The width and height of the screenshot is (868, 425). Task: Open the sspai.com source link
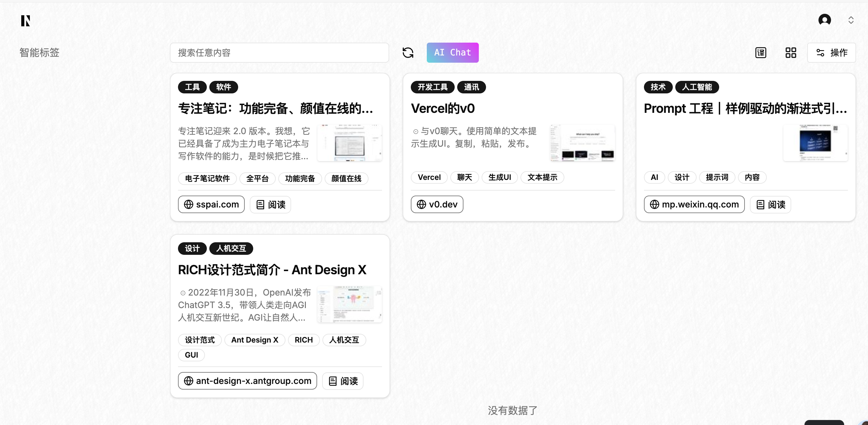point(211,204)
